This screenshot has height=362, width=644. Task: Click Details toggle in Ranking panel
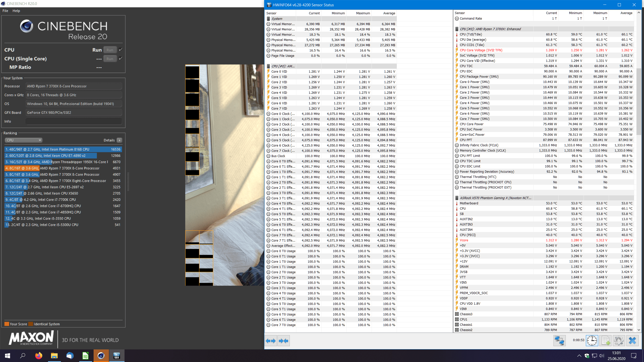click(x=120, y=140)
